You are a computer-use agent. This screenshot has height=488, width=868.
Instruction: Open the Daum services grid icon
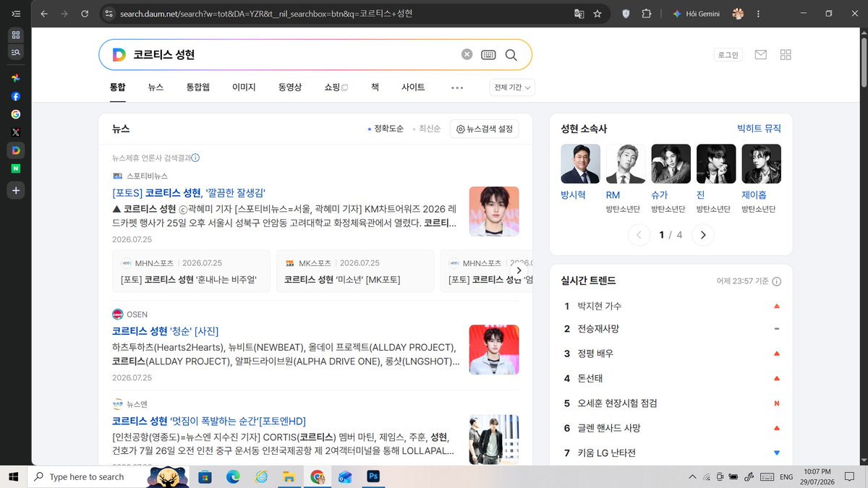tap(786, 55)
